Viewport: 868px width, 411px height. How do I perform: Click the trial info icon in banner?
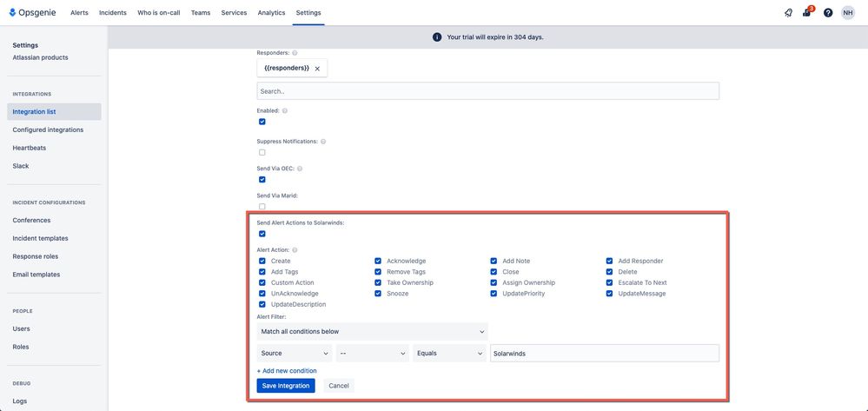coord(437,37)
